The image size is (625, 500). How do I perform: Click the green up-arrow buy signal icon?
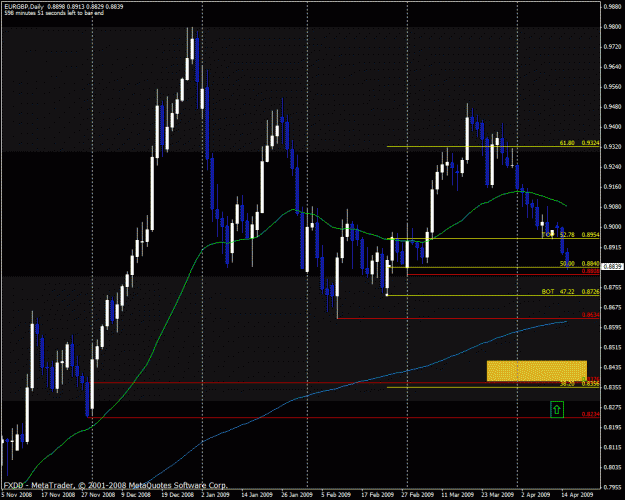(x=557, y=409)
